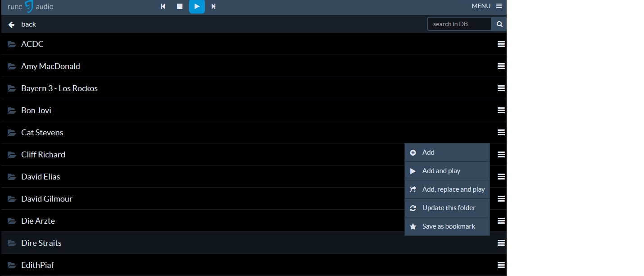Skip to previous track
This screenshot has width=644, height=276.
(163, 6)
